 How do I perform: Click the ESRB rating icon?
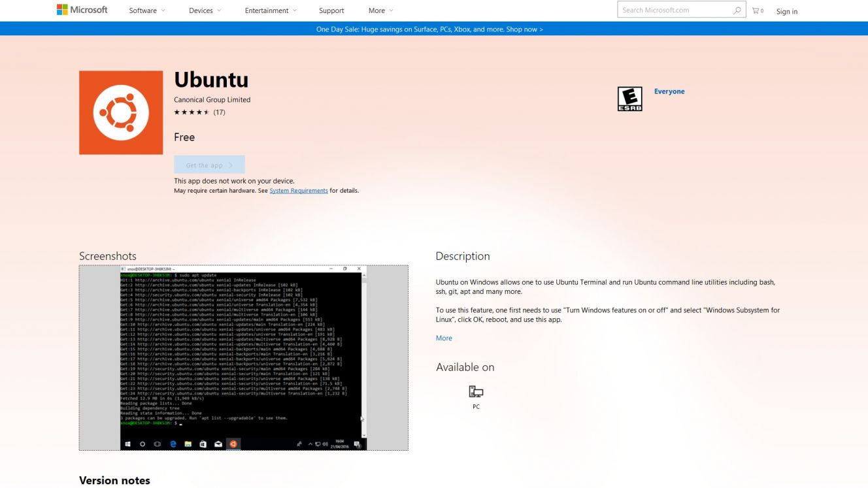point(630,99)
